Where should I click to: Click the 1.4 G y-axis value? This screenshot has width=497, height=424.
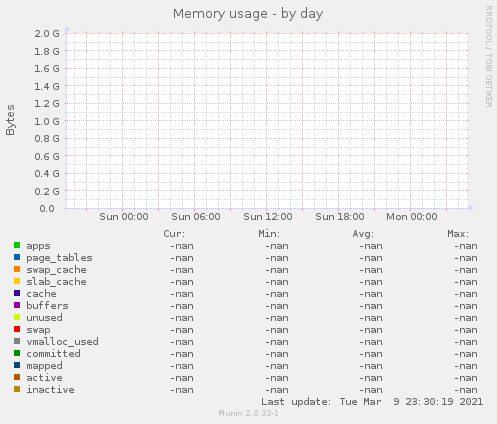[47, 86]
